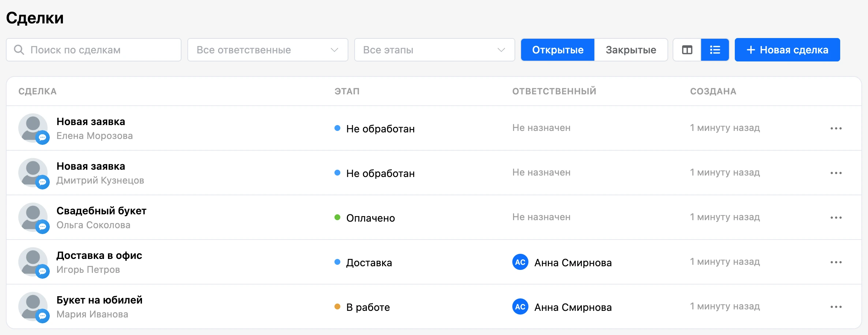Focus the Поиск по сделкам field
The image size is (868, 335).
(x=94, y=50)
